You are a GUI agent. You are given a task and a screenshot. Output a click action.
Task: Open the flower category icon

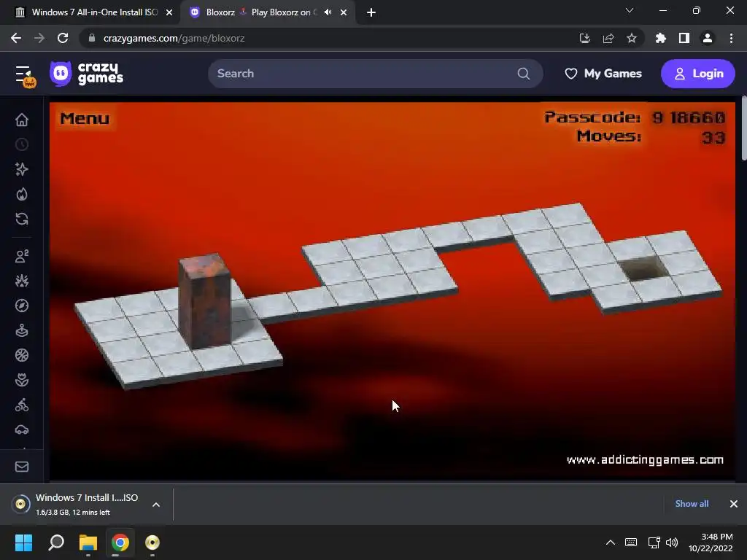(22, 380)
